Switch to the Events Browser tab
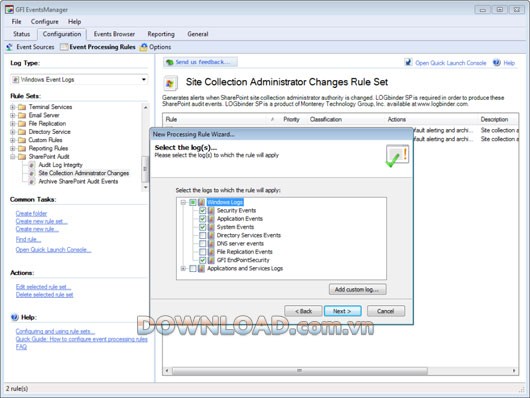The height and width of the screenshot is (398, 530). [114, 34]
